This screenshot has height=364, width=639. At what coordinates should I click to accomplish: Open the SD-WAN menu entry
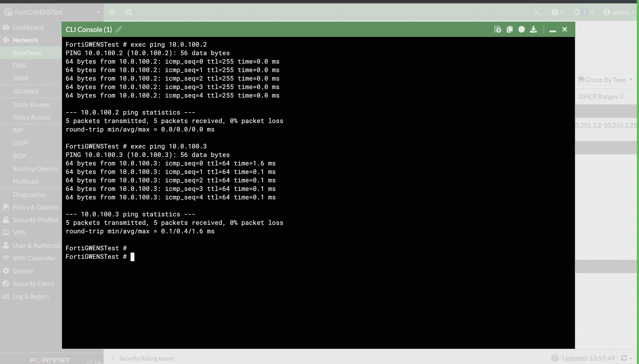pos(25,91)
